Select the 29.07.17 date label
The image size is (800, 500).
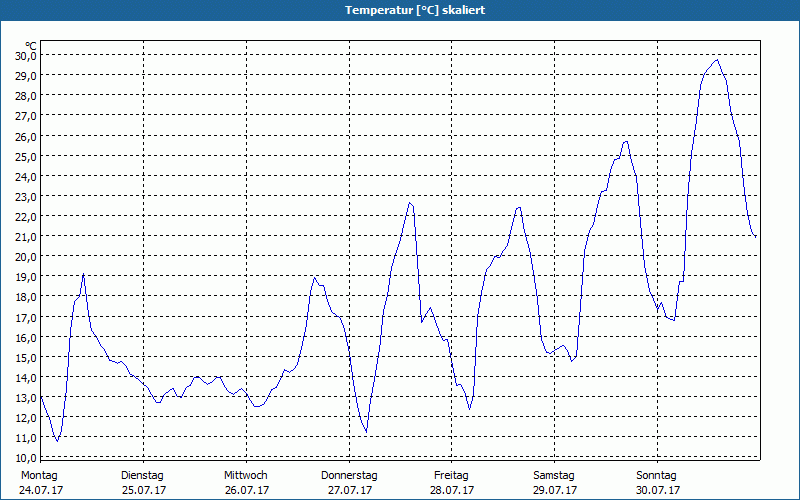(555, 490)
